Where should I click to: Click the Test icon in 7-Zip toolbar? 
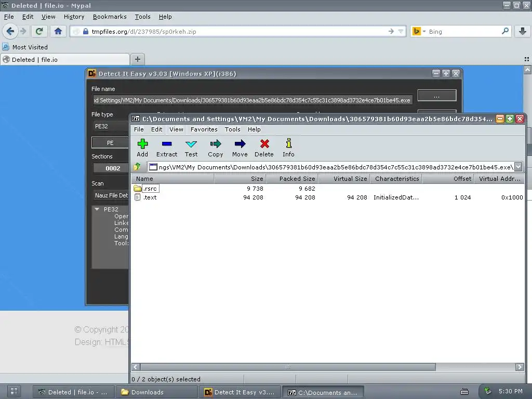(x=191, y=144)
